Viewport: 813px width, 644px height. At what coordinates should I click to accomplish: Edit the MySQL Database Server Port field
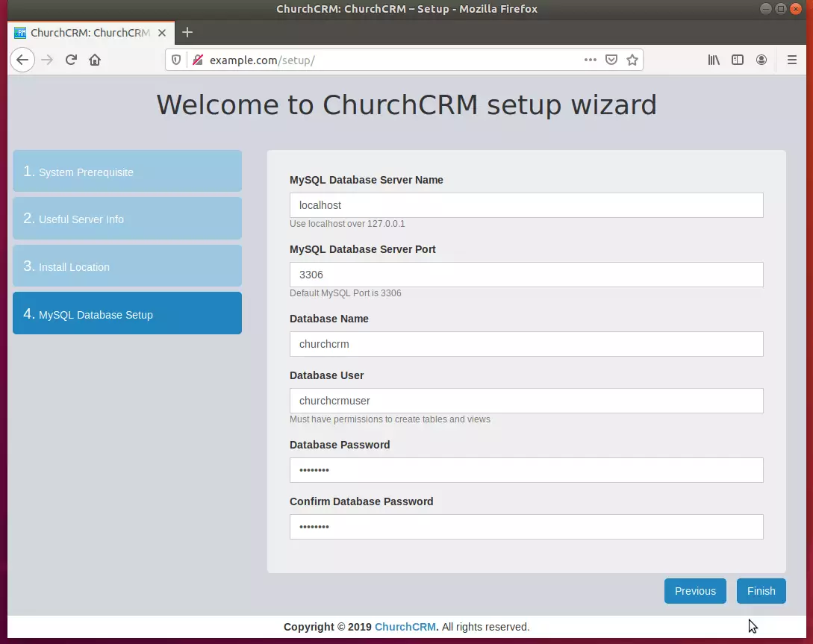tap(526, 275)
